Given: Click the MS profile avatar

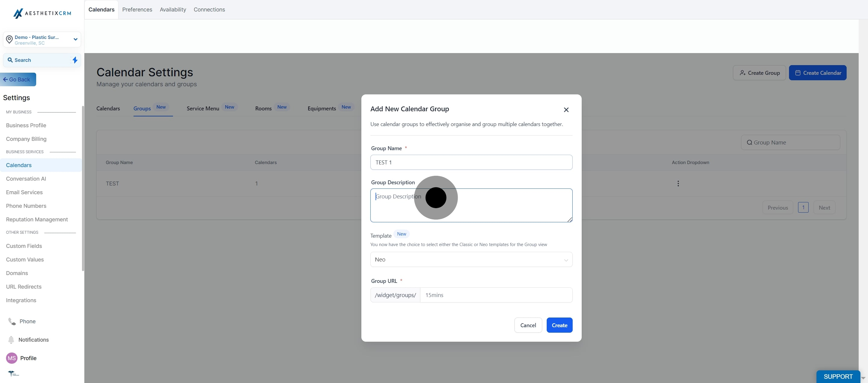Looking at the screenshot, I should click(12, 358).
